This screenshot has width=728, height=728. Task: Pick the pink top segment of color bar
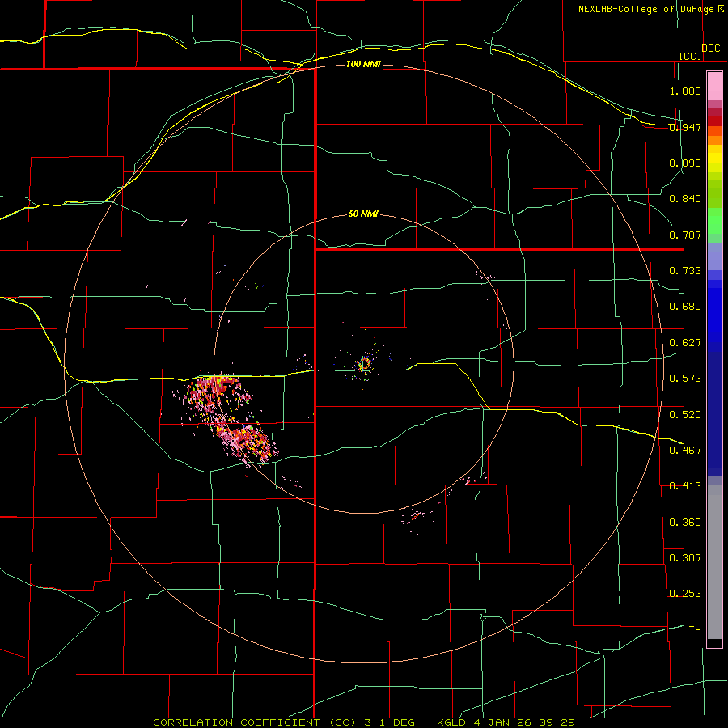[x=714, y=87]
